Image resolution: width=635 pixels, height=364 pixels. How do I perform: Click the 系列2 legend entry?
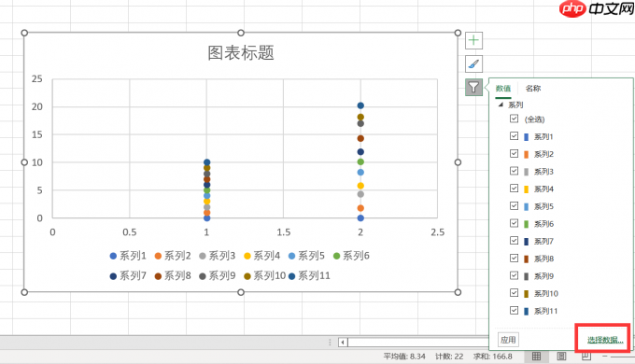(x=173, y=256)
